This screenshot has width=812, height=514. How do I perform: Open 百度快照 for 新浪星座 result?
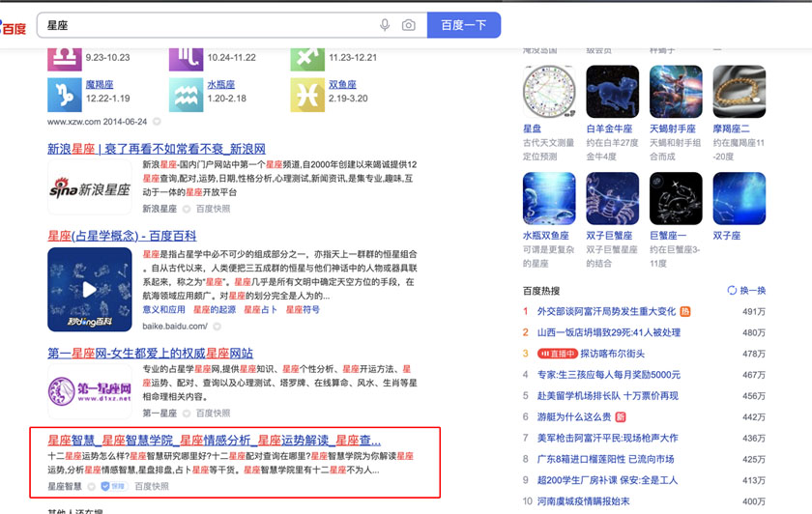click(213, 209)
